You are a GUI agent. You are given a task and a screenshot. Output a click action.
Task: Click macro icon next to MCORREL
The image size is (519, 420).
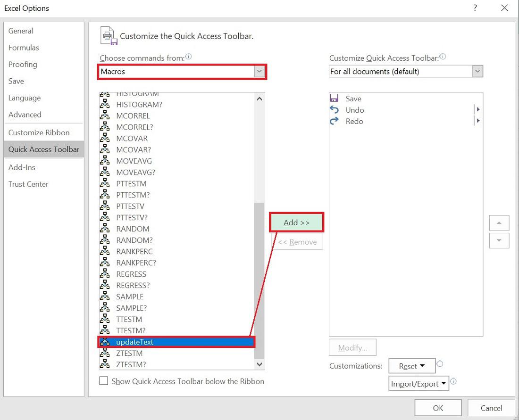click(105, 116)
